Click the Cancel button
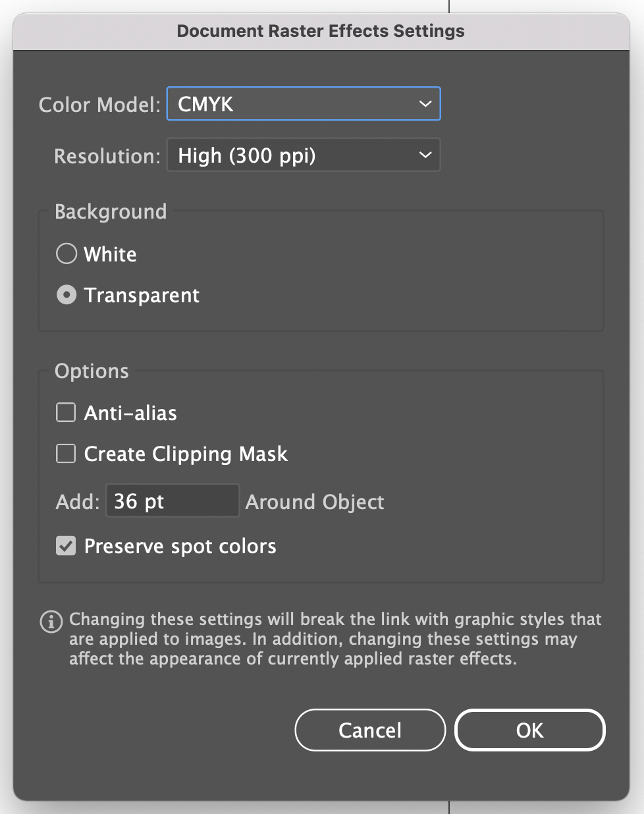 click(369, 730)
